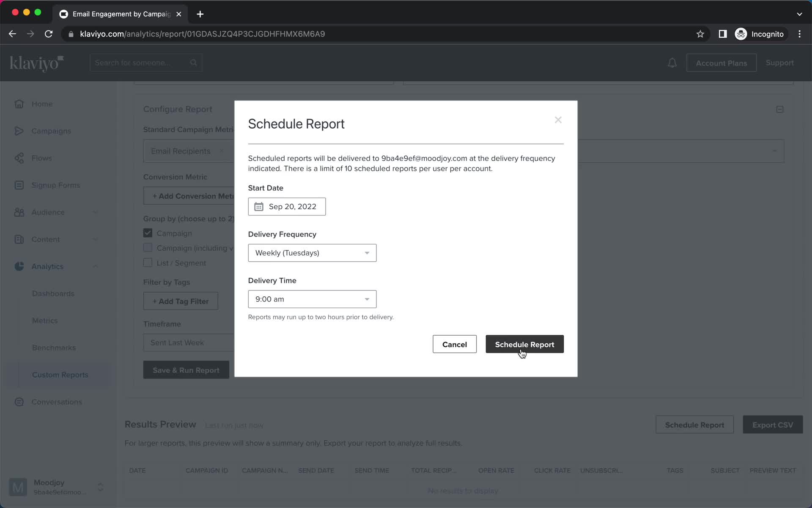Go back in browser

pos(12,34)
